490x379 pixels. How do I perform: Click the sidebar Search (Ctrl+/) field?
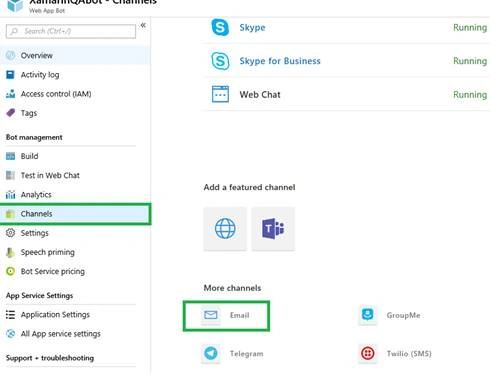[x=71, y=31]
